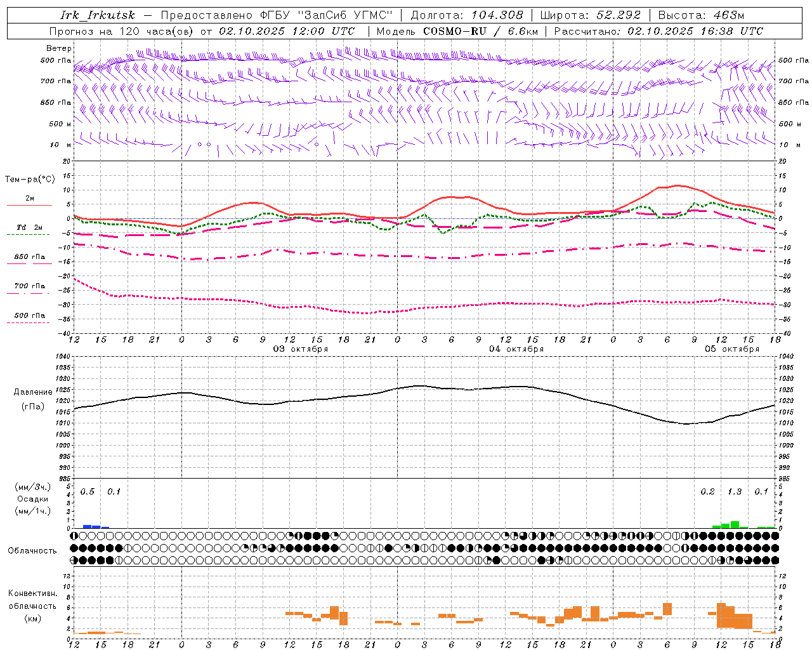Click the 03 октября date label
This screenshot has height=650, width=812.
pos(301,349)
